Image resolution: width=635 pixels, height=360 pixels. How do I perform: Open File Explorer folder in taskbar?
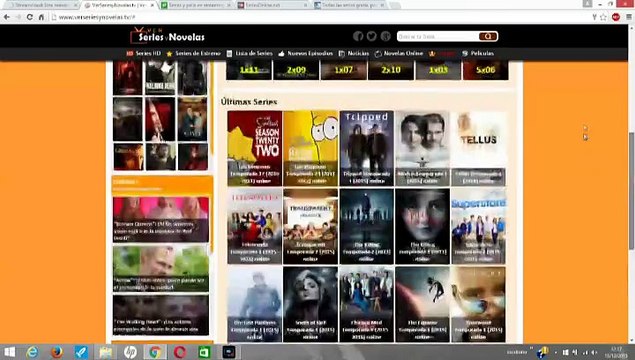pos(105,352)
